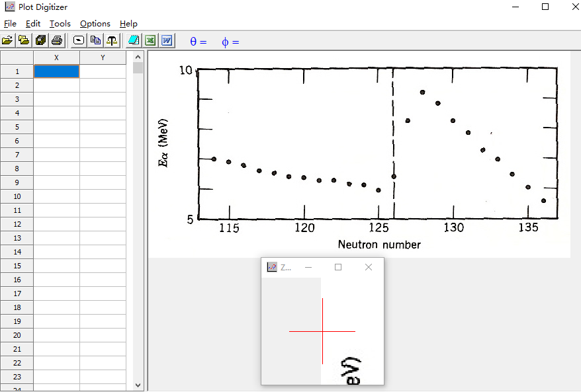Open an image file for digitizing
Image resolution: width=581 pixels, height=392 pixels.
[x=7, y=40]
